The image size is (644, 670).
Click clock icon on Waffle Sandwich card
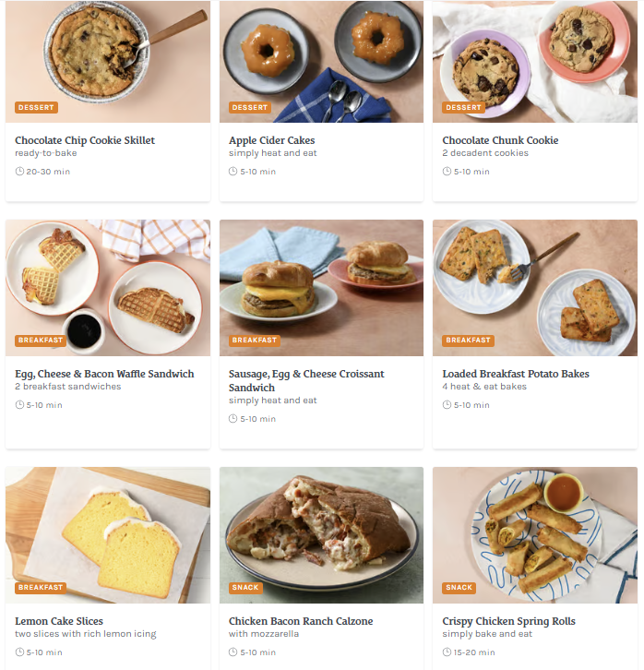19,404
